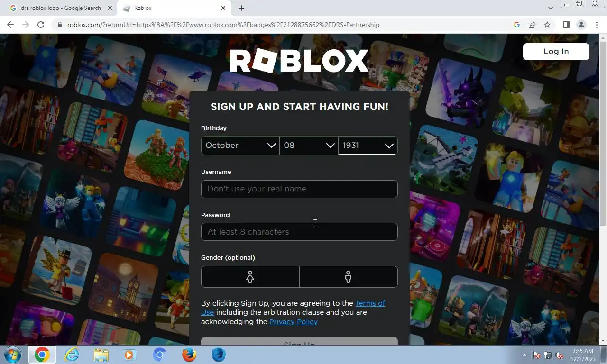This screenshot has height=364, width=607.
Task: Select the male gender icon
Action: coord(349,277)
